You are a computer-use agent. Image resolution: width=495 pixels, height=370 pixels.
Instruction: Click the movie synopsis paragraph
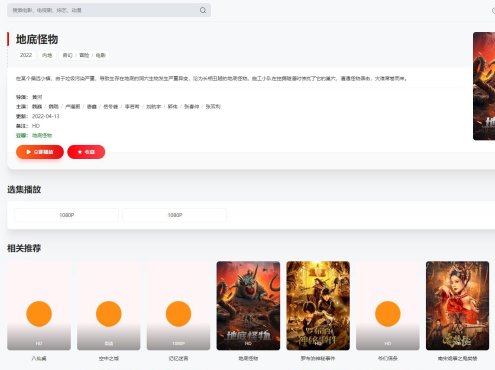point(211,79)
